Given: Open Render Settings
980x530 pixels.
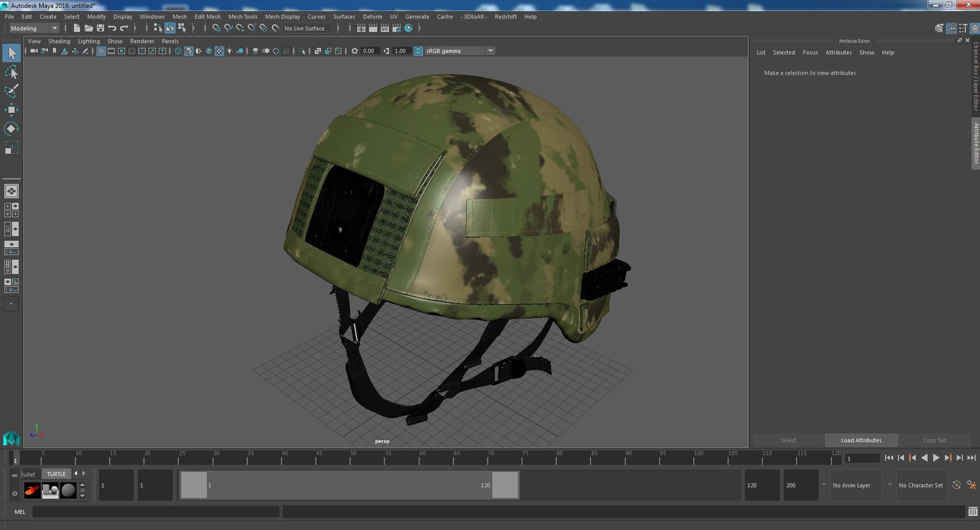Looking at the screenshot, I should [x=397, y=28].
